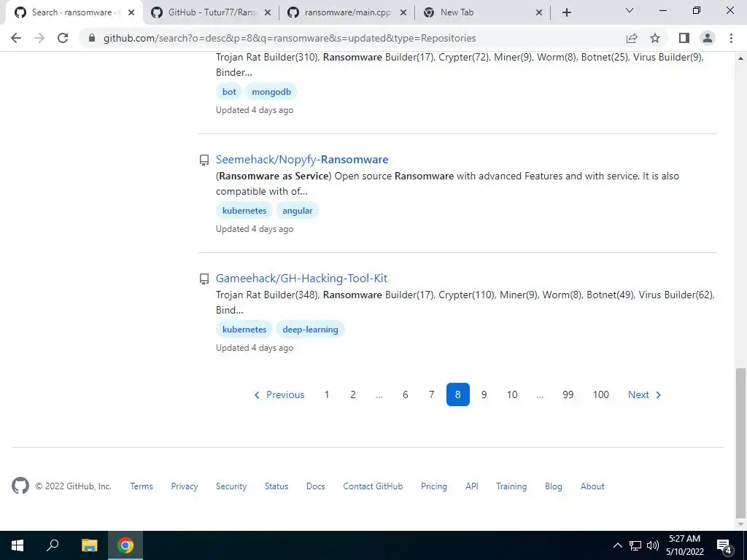Open the tab search chevron
Viewport: 747px width, 560px height.
630,10
